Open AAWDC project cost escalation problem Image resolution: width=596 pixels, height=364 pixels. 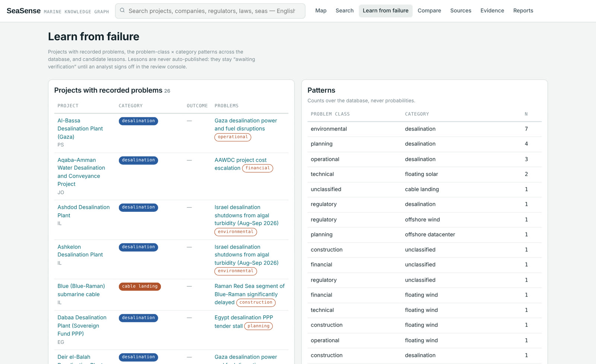(x=240, y=164)
